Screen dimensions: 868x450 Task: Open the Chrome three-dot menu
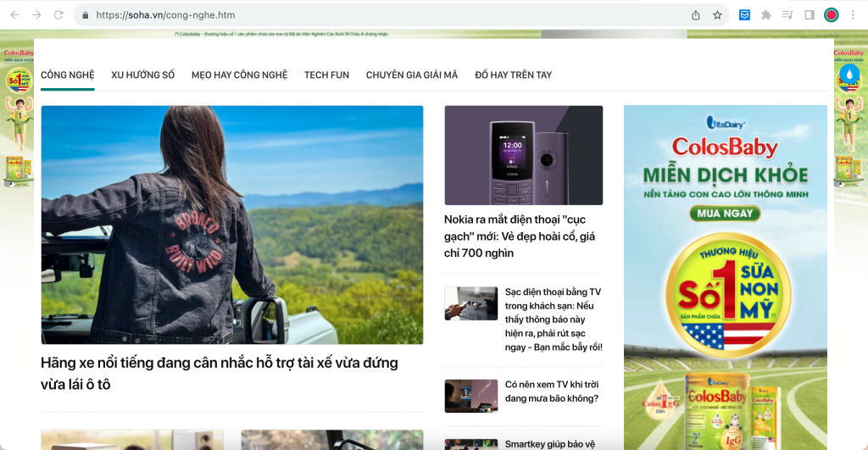(854, 15)
